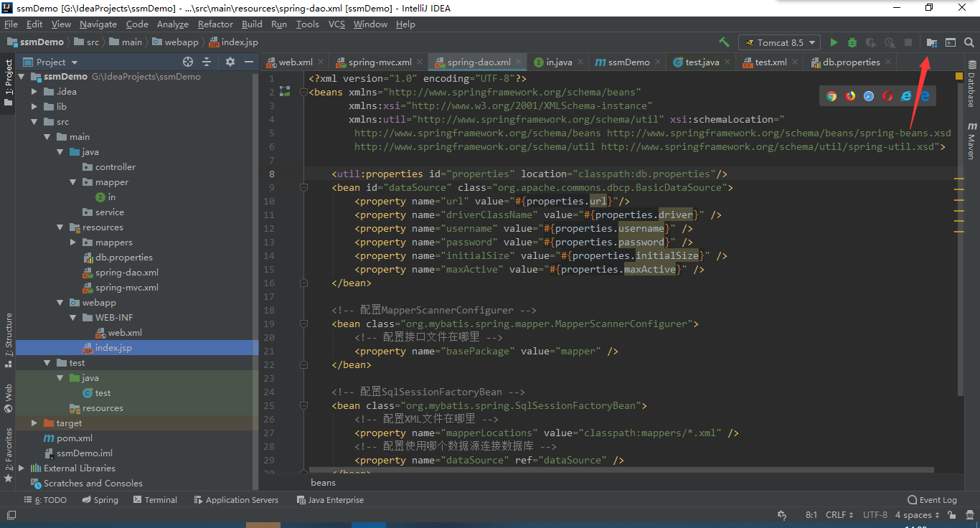Expand the target folder

pos(34,423)
